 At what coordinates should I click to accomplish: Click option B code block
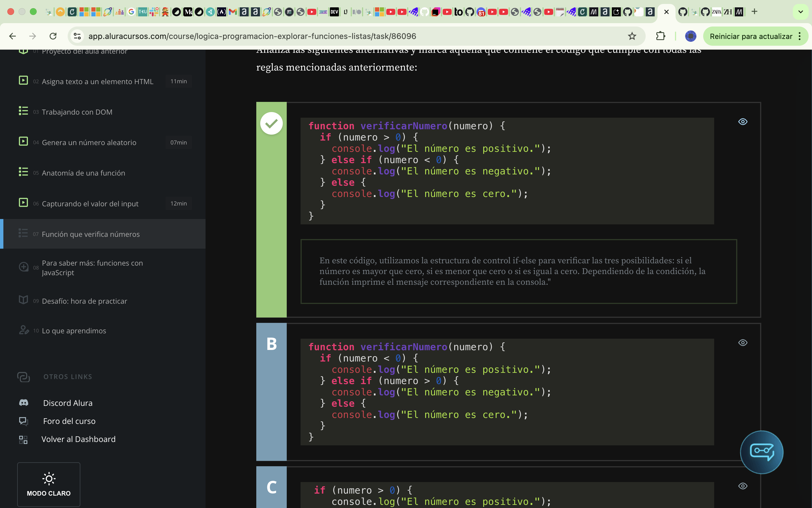coord(507,392)
